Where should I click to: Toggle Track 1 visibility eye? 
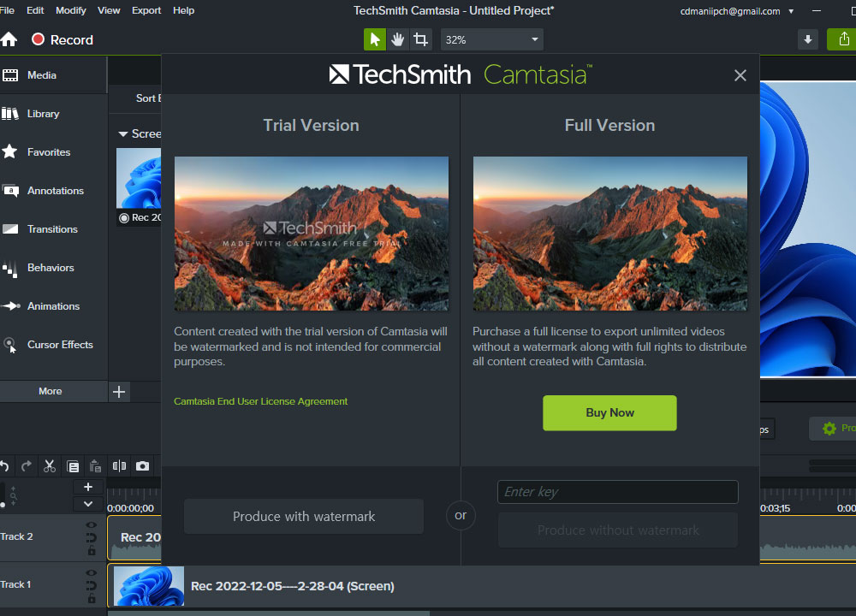(x=92, y=573)
